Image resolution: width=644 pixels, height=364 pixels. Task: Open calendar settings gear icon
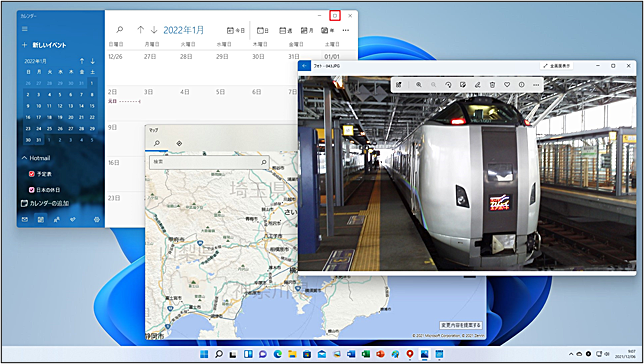[x=97, y=219]
